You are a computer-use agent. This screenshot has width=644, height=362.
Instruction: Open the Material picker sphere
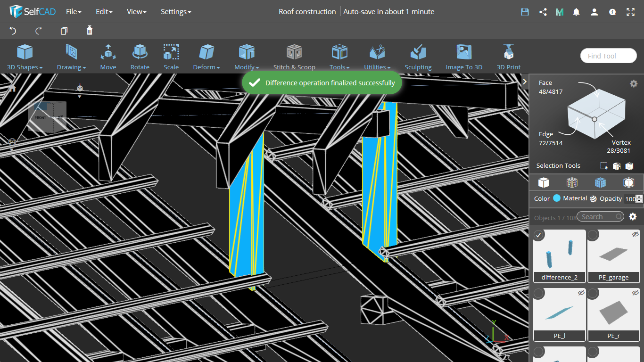pos(593,198)
